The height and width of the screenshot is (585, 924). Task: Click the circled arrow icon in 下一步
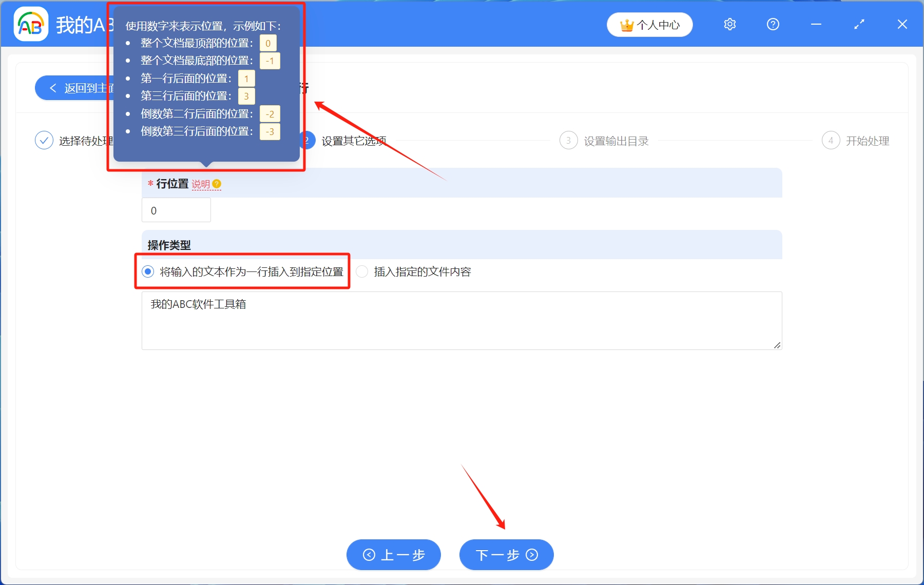[532, 555]
